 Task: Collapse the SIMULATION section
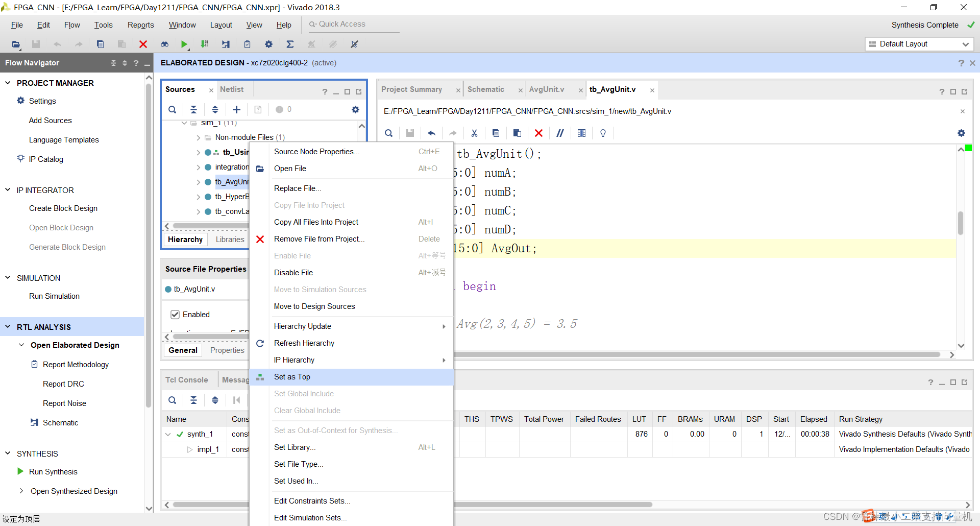[x=8, y=278]
